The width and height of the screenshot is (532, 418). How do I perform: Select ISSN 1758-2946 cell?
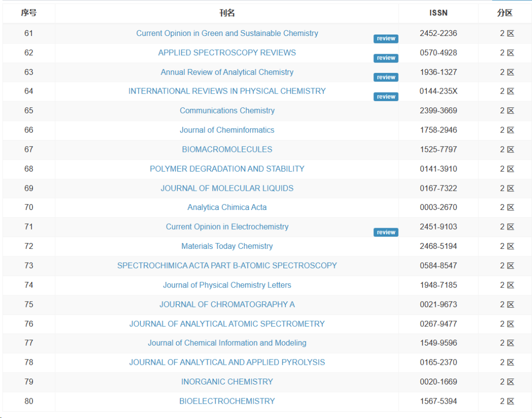tap(438, 130)
